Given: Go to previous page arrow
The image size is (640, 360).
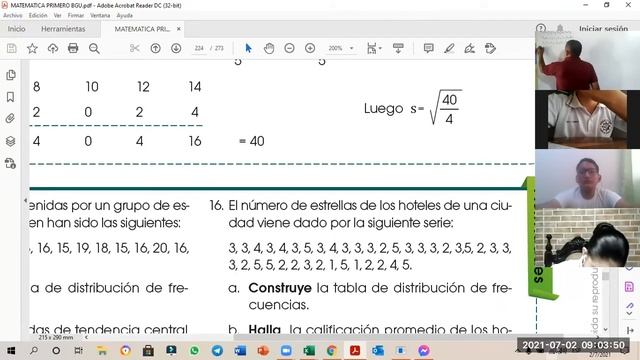Looking at the screenshot, I should coord(156,49).
